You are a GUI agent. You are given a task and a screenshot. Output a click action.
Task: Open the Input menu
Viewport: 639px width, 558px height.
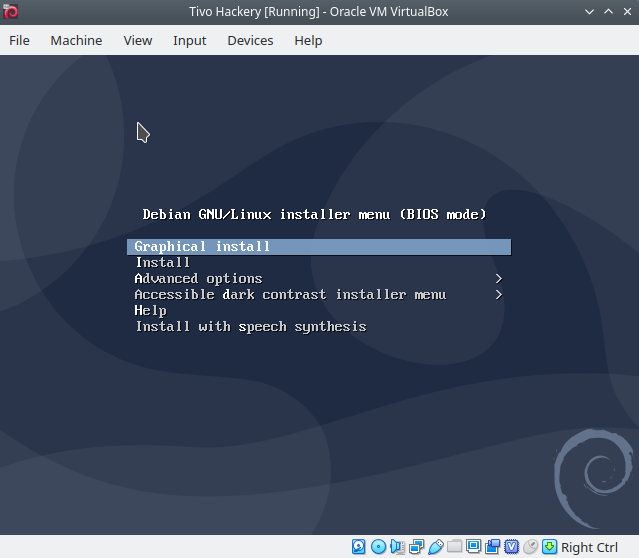[x=189, y=40]
